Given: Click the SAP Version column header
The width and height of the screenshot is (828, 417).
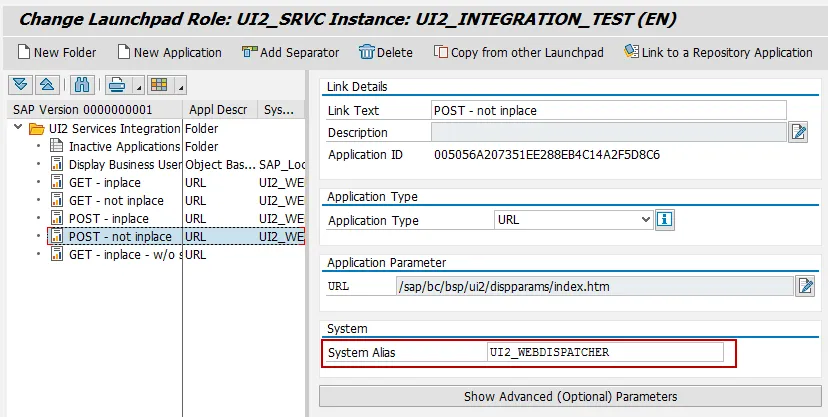Looking at the screenshot, I should 96,109.
